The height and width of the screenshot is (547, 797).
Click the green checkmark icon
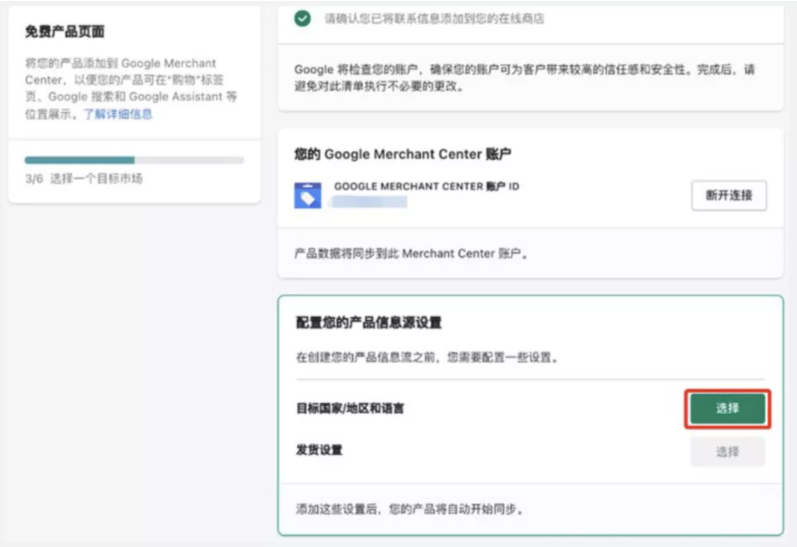click(302, 18)
